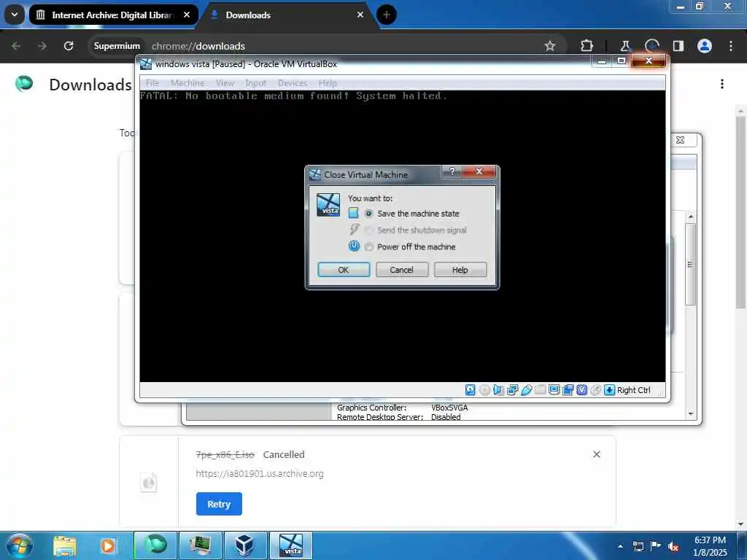Show the browser downloads toolbar icon
The image size is (747, 560).
coord(651,46)
